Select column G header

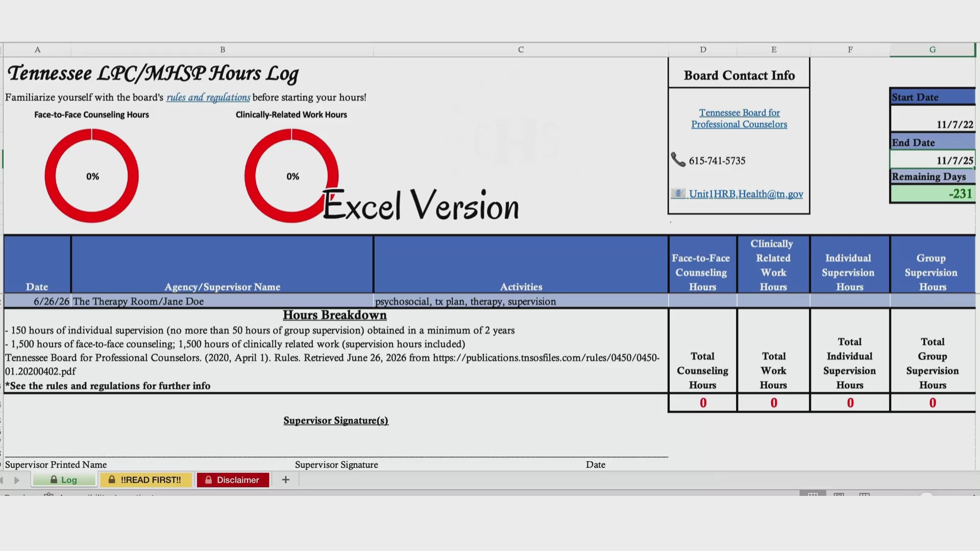point(933,49)
